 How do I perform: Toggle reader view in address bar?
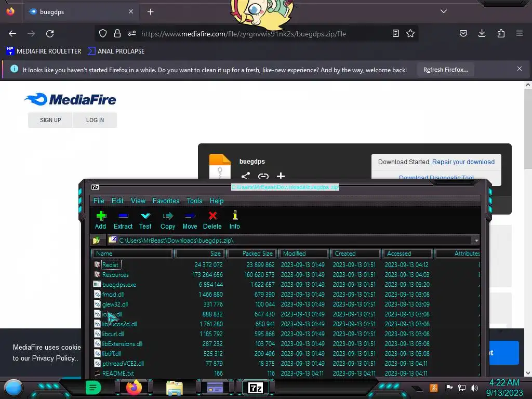[395, 33]
